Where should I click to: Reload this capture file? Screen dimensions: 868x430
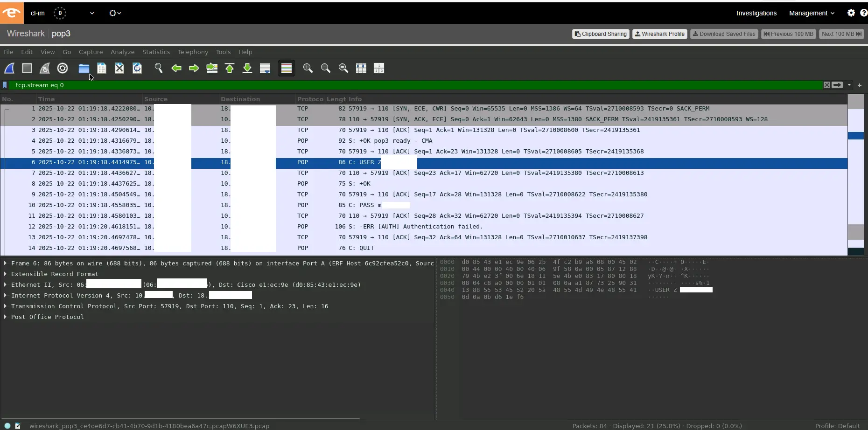(137, 68)
